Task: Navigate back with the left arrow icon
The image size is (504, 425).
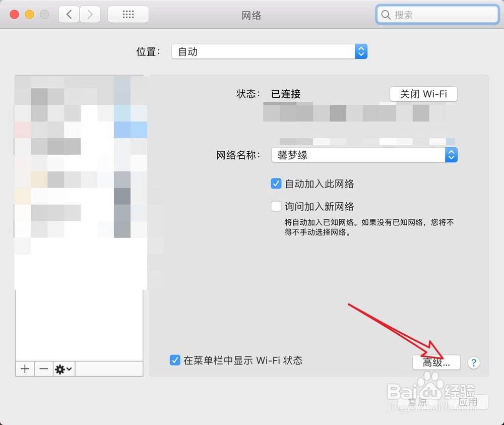Action: [x=69, y=14]
